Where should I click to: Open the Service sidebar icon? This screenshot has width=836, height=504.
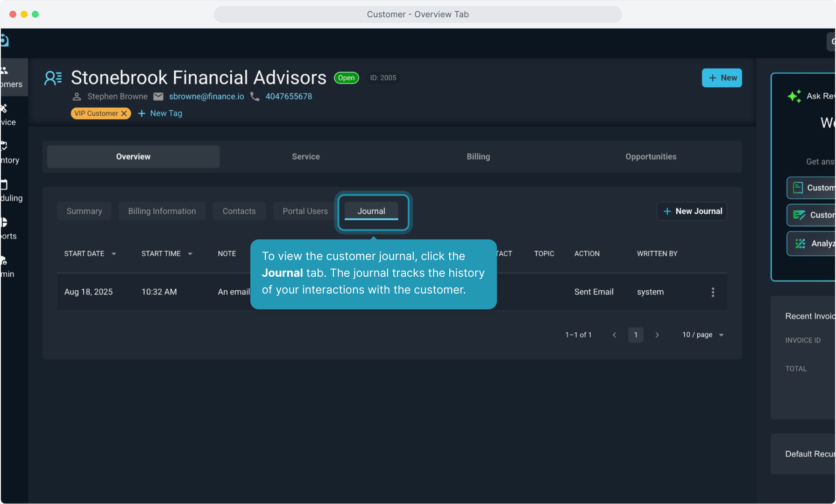point(4,108)
